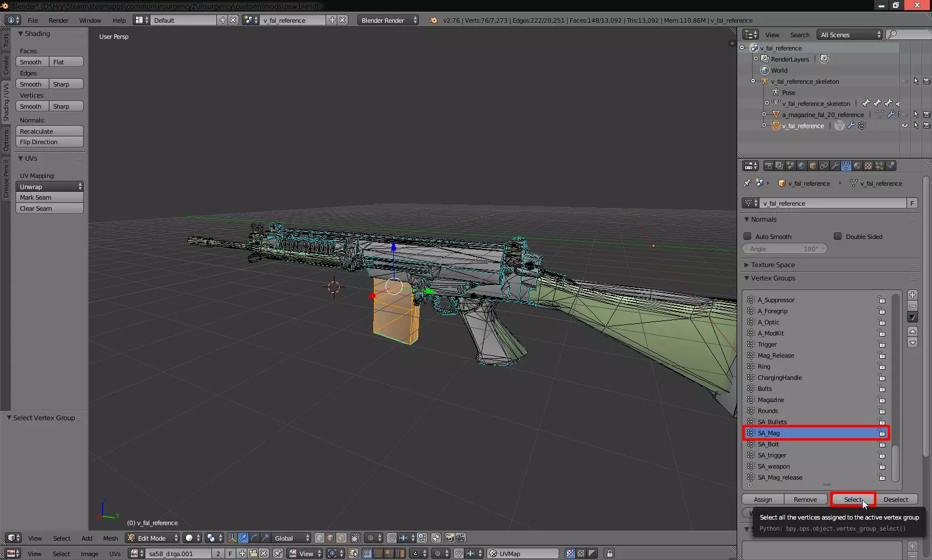This screenshot has width=932, height=560.
Task: Click the Mark Seam button
Action: tap(49, 197)
